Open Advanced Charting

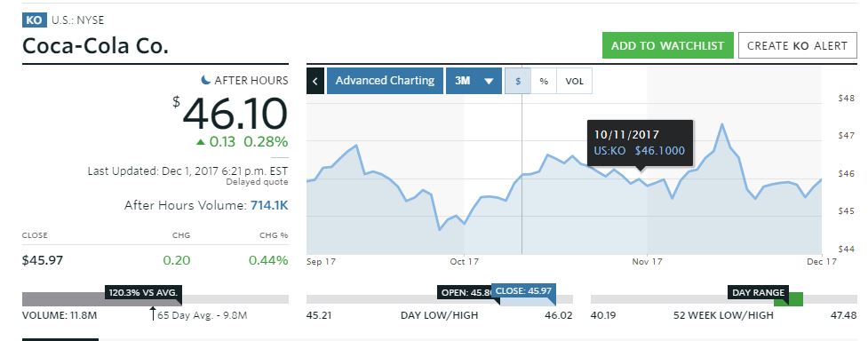click(385, 81)
